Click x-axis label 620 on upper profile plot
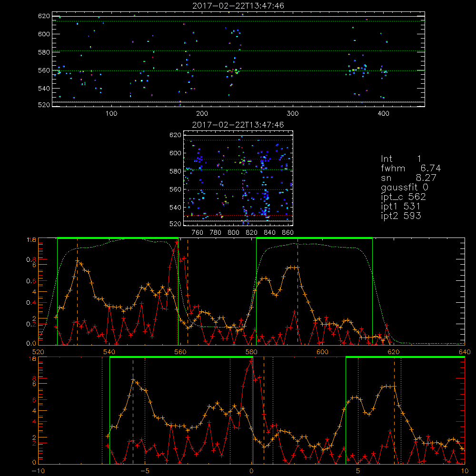Viewport: 476px width, 476px height. [394, 352]
